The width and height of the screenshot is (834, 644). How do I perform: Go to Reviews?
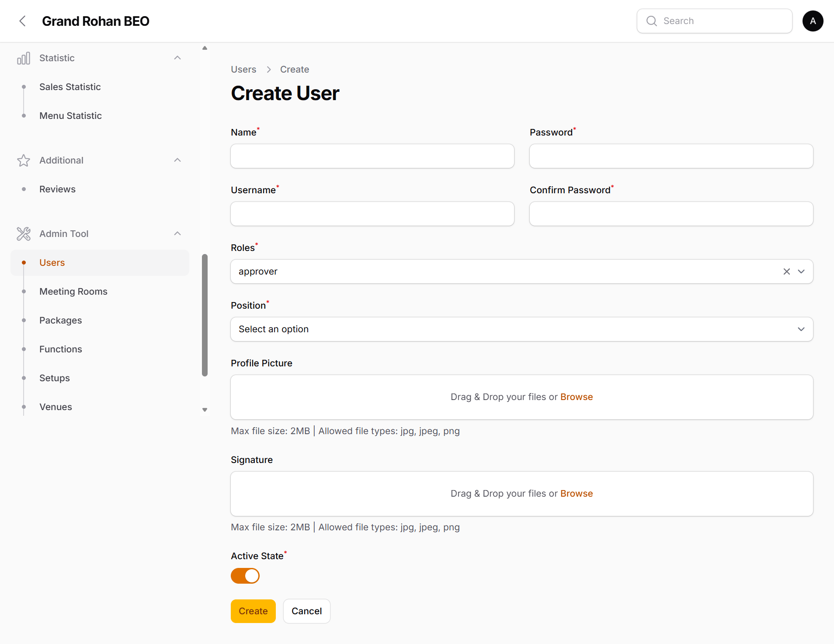57,189
